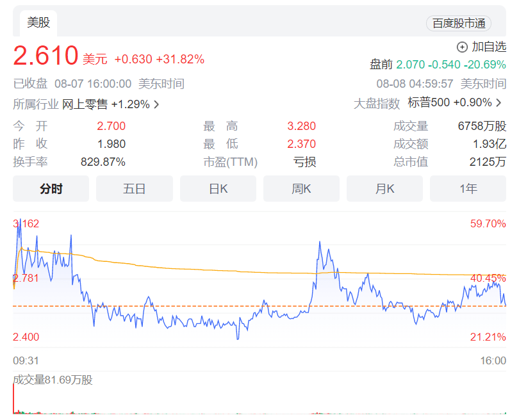Open the 百度股市通 badge link
Image resolution: width=519 pixels, height=420 pixels.
458,24
